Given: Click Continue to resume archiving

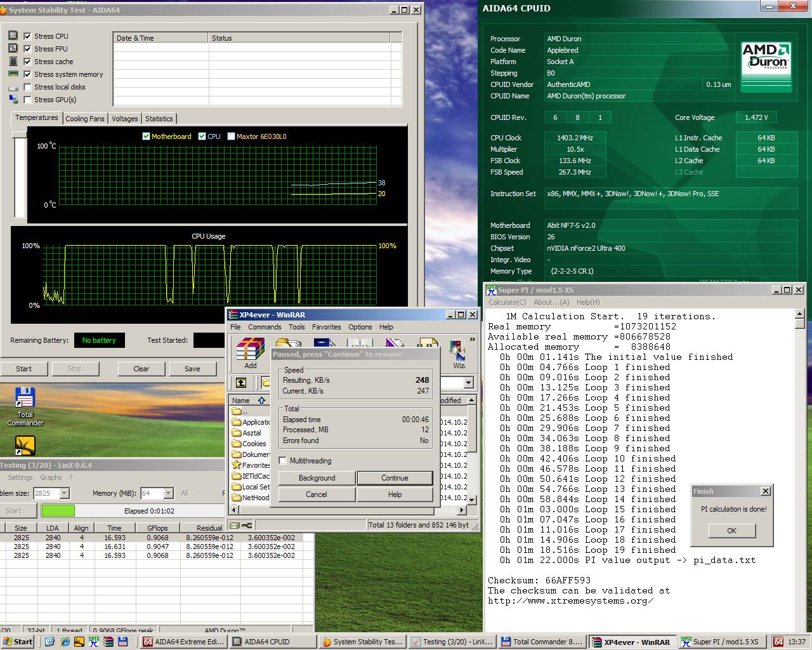Looking at the screenshot, I should (x=395, y=478).
